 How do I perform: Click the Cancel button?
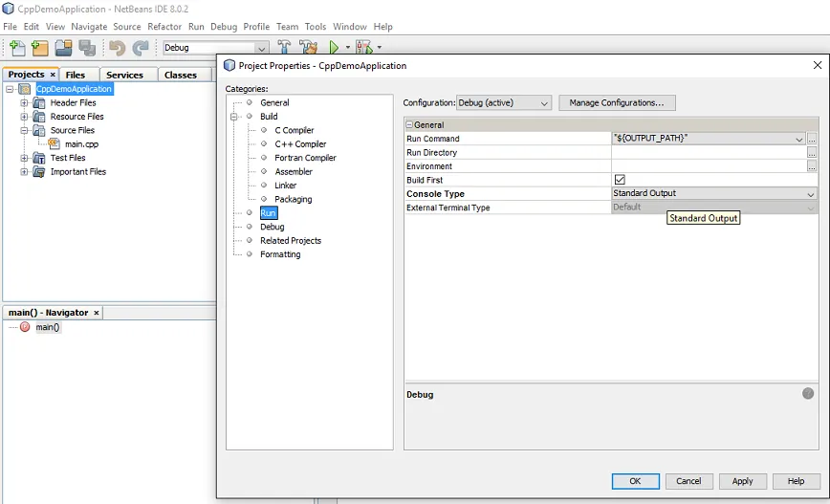688,481
